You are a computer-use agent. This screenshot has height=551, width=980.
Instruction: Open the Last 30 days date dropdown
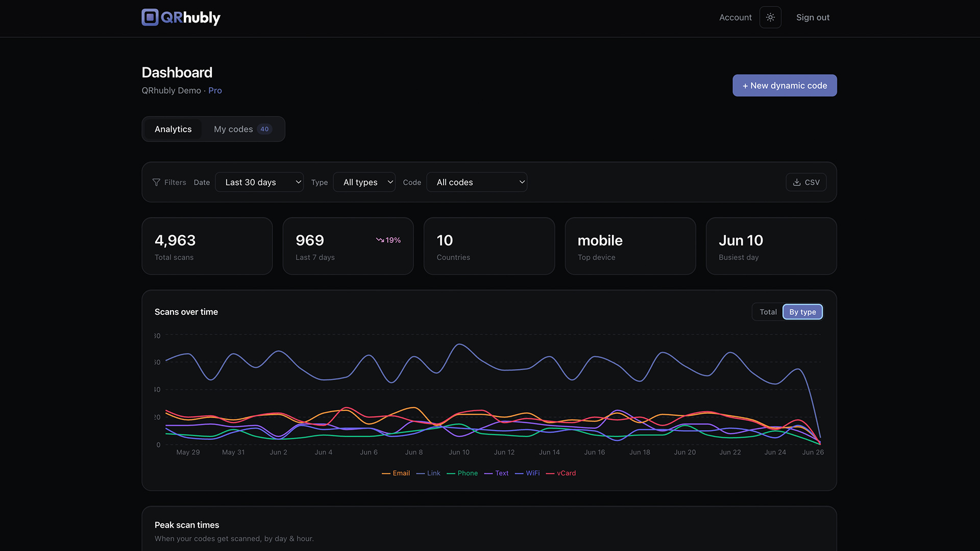pos(259,182)
